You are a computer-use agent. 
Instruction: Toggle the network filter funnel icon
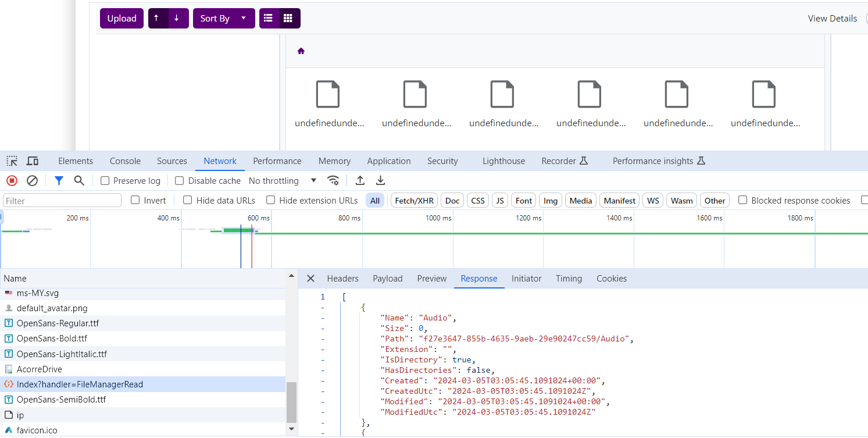point(59,181)
